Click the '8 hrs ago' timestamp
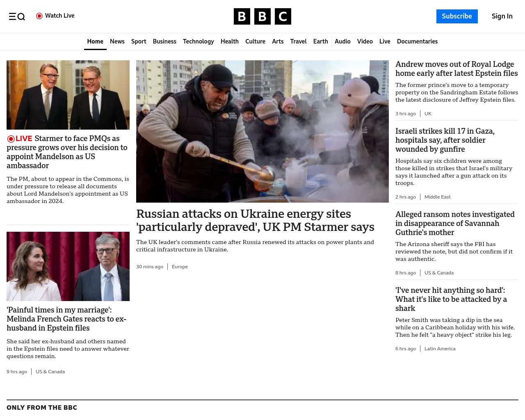525x420 pixels. click(406, 273)
